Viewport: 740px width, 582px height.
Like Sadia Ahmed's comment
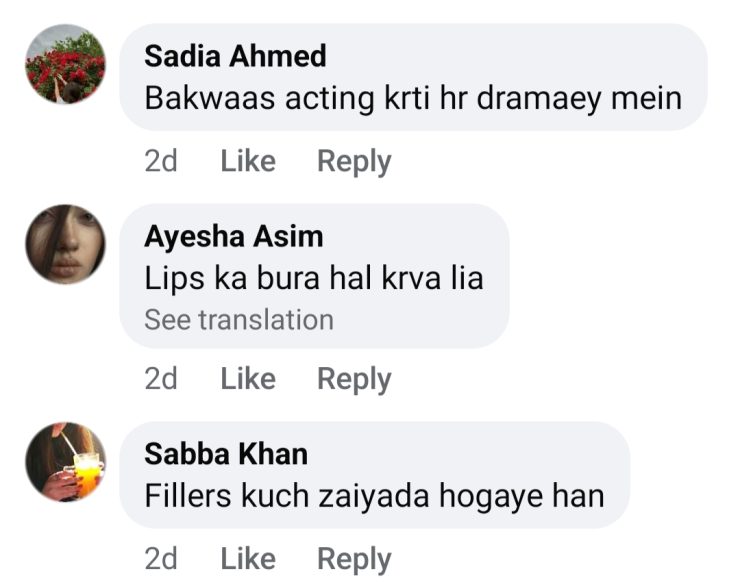[x=248, y=161]
